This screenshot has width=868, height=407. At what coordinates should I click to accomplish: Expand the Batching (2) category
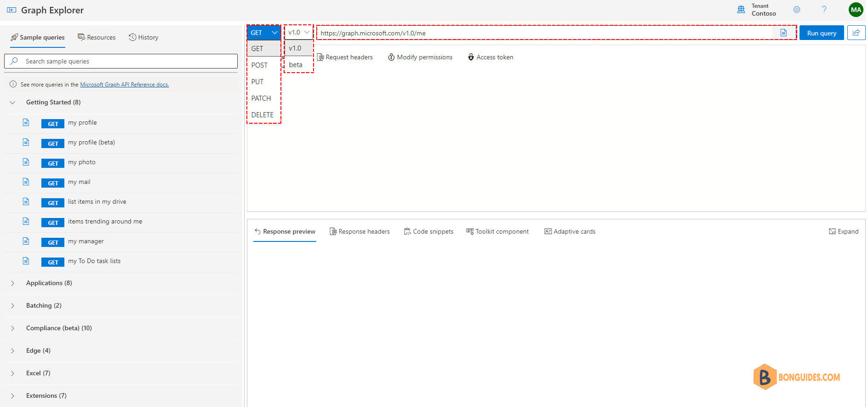(12, 306)
